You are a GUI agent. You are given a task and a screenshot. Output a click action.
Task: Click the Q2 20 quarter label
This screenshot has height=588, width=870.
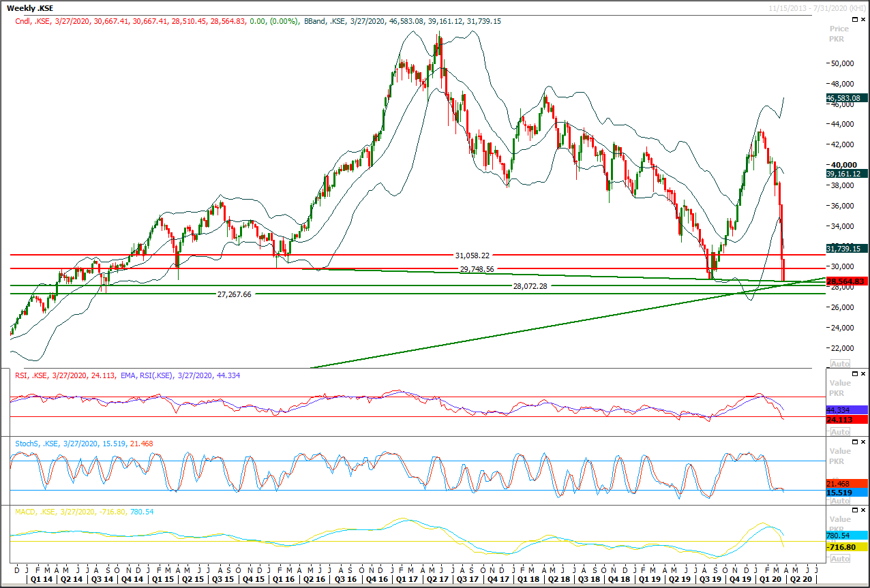click(x=802, y=579)
